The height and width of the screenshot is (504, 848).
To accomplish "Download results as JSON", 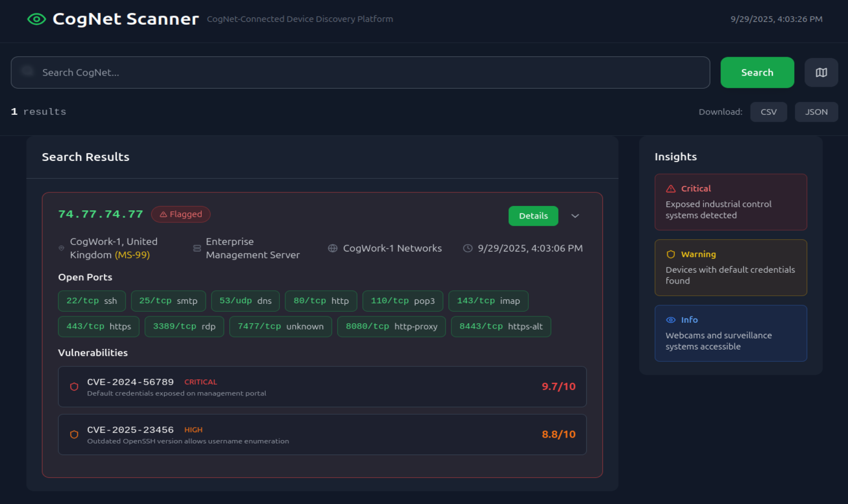I will [x=816, y=112].
